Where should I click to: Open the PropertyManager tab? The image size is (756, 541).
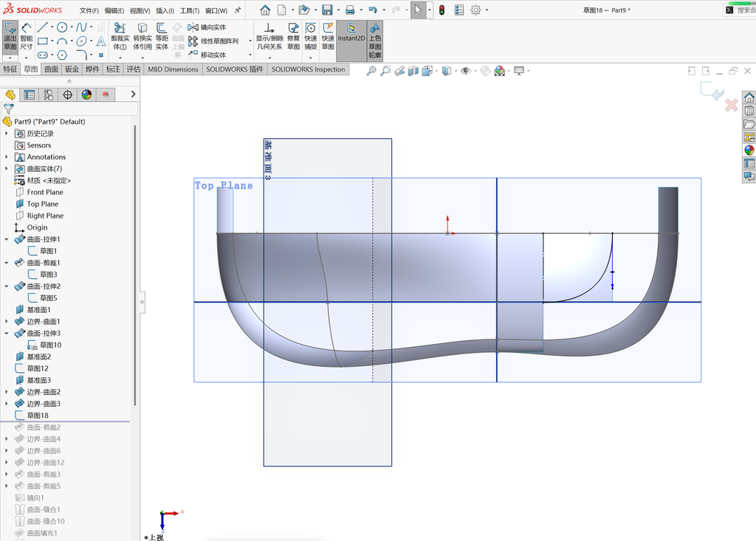(30, 94)
